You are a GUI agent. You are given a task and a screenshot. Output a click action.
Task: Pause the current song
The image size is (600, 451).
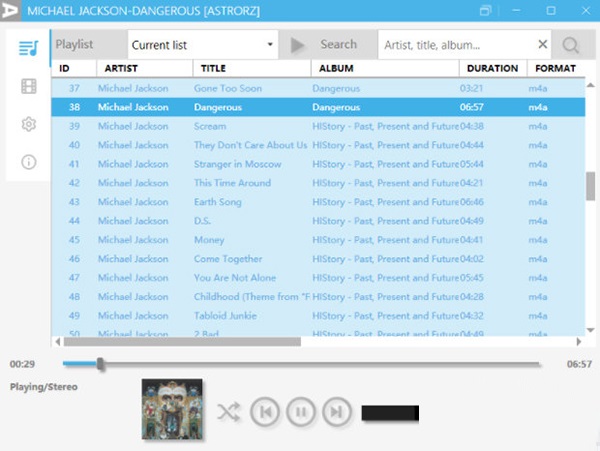(x=301, y=412)
